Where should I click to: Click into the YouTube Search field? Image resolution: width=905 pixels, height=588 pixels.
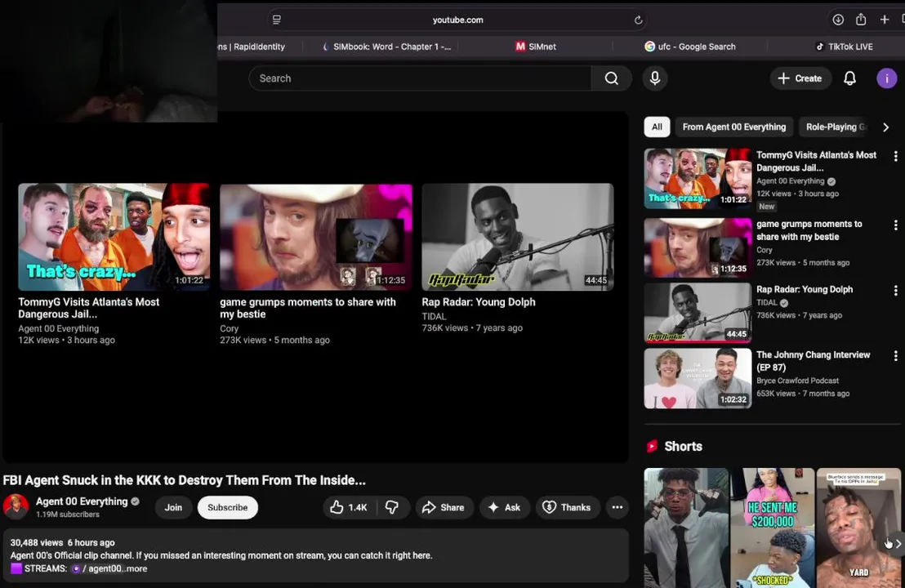coord(420,78)
